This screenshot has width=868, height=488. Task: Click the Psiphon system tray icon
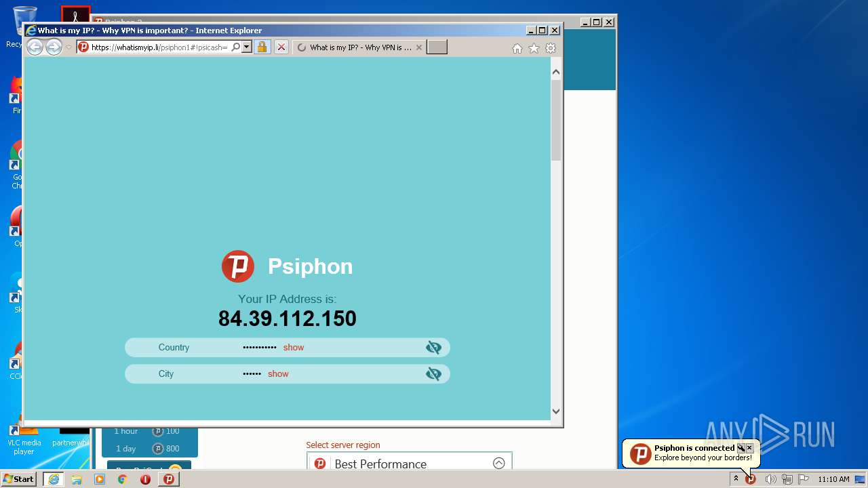(x=751, y=479)
